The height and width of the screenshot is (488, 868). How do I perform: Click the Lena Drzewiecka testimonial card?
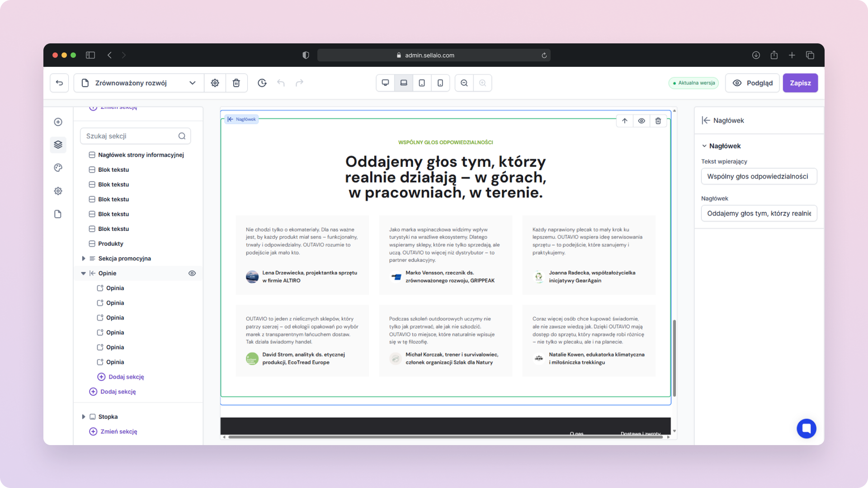coord(302,255)
